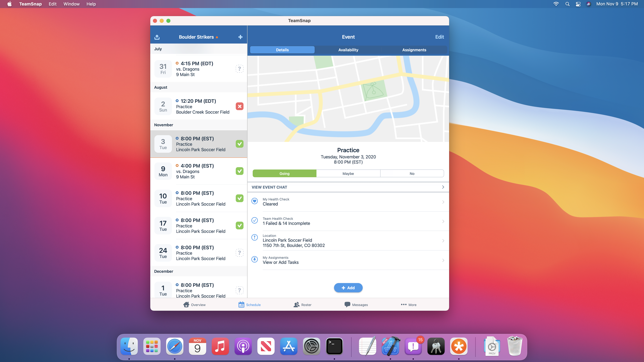Viewport: 644px width, 362px height.
Task: Open the Help menu
Action: 91,4
